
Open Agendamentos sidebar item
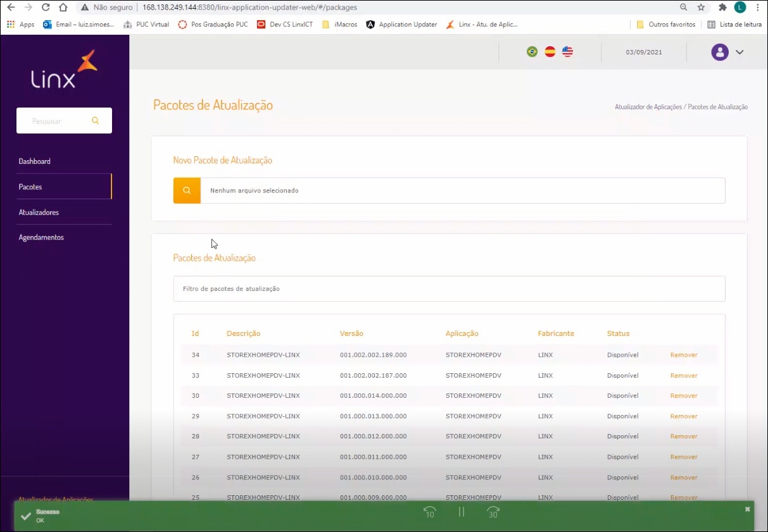41,237
